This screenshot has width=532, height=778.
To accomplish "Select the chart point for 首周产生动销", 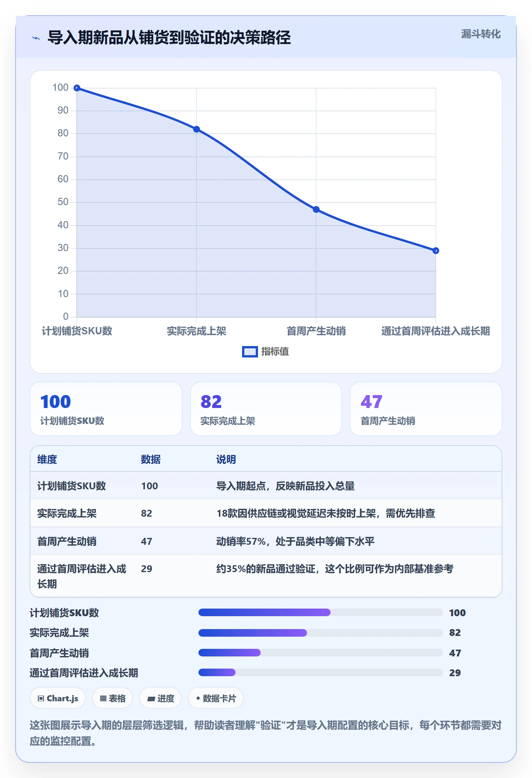I will coord(316,209).
